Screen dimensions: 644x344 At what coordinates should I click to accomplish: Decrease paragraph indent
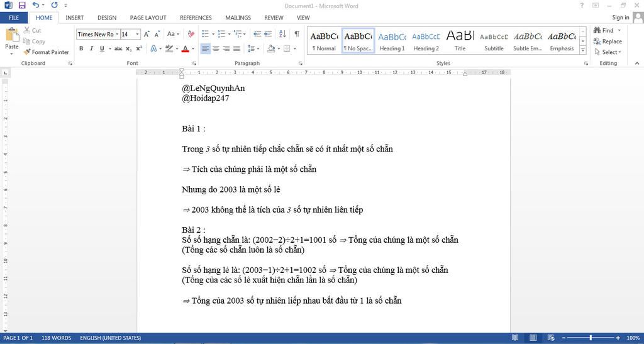[x=257, y=34]
